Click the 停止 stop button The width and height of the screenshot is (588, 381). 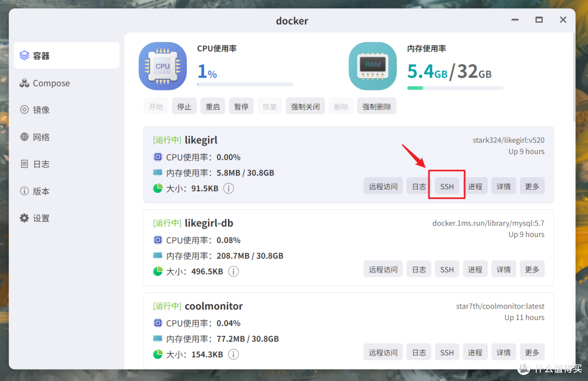[184, 107]
